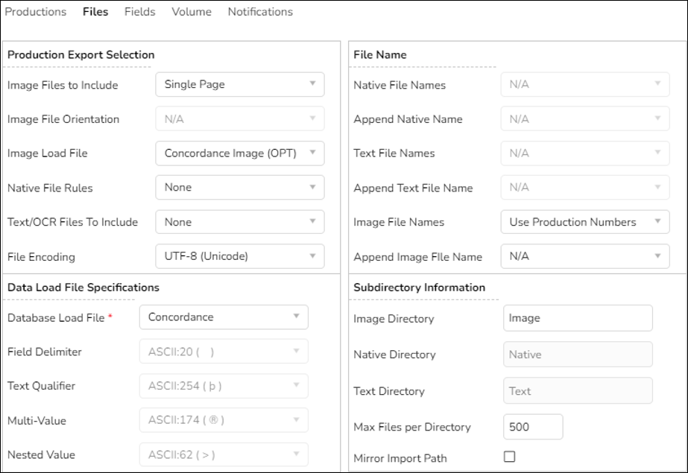Open the Native File Names dropdown
Viewport: 688px width, 473px height.
coord(585,84)
